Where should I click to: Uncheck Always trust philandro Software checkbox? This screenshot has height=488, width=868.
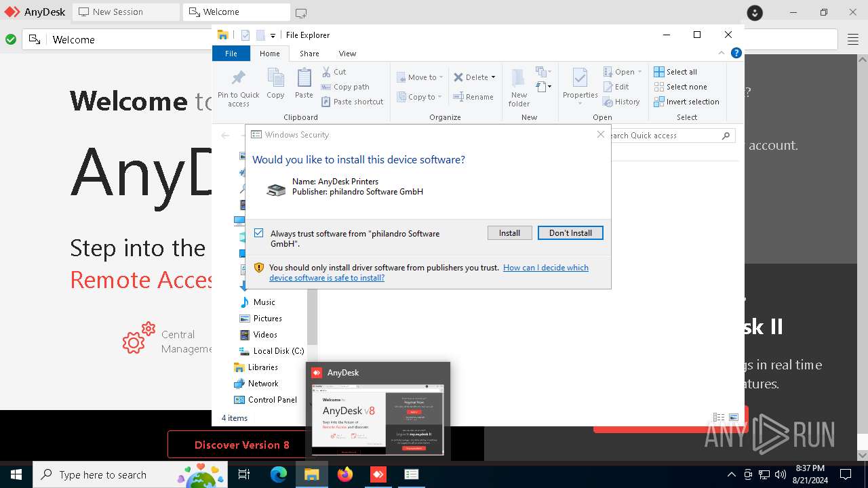pos(258,233)
